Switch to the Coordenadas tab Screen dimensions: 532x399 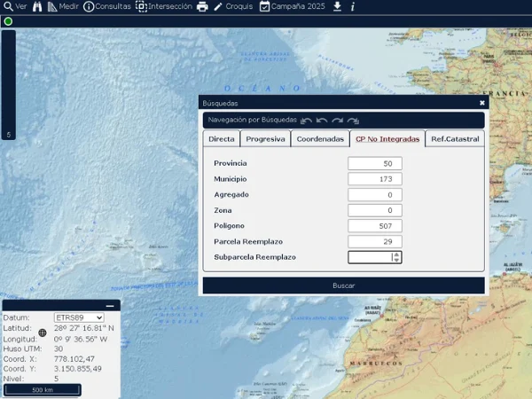(x=320, y=139)
